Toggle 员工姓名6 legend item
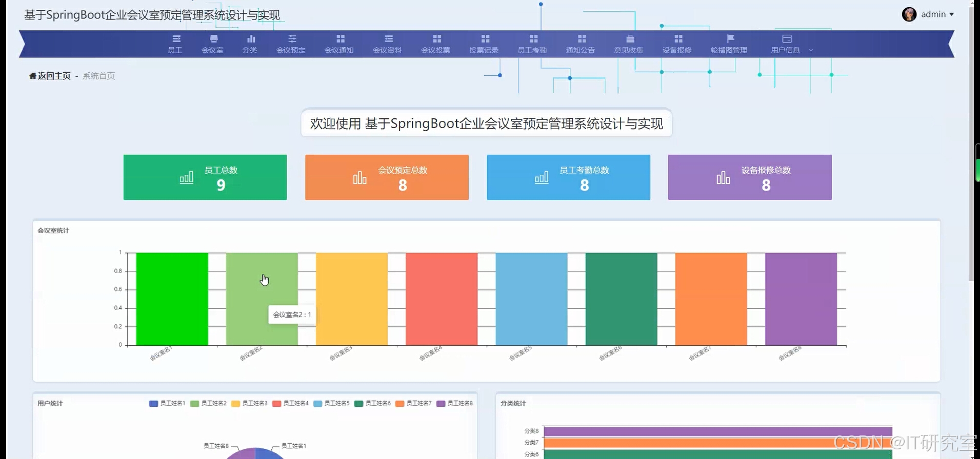 372,404
